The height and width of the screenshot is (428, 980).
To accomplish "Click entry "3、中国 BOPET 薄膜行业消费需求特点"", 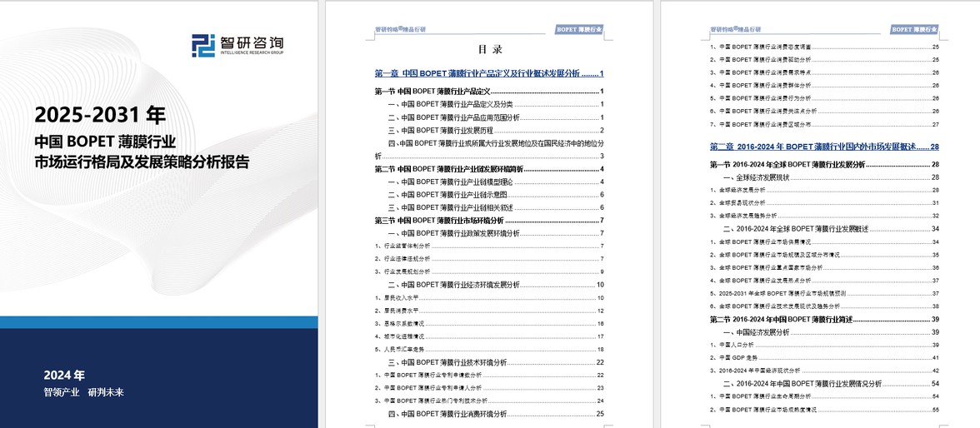I will click(824, 72).
